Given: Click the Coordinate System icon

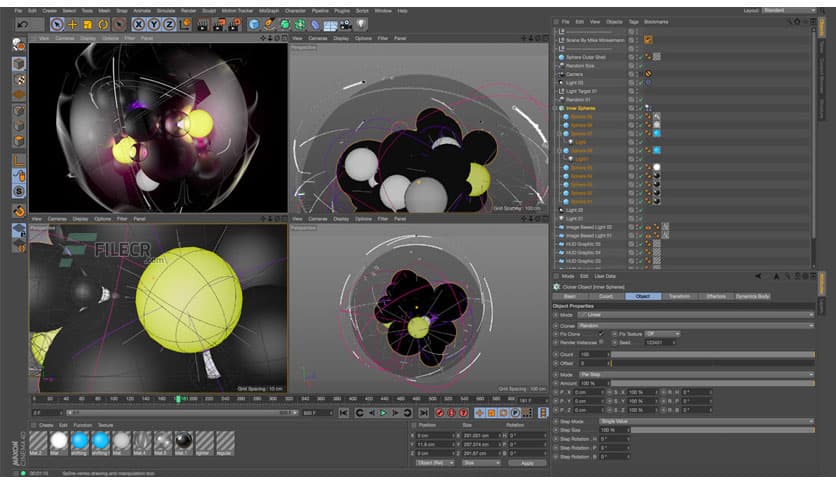Looking at the screenshot, I should 184,25.
